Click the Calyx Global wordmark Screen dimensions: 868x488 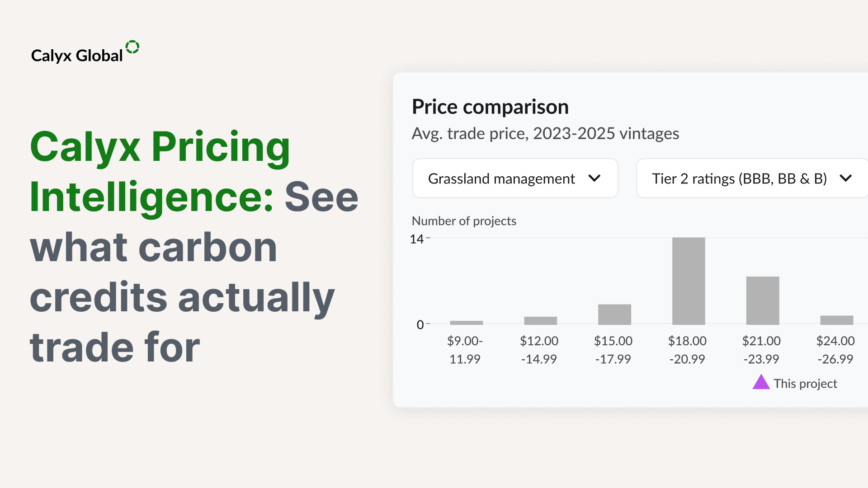[x=77, y=56]
